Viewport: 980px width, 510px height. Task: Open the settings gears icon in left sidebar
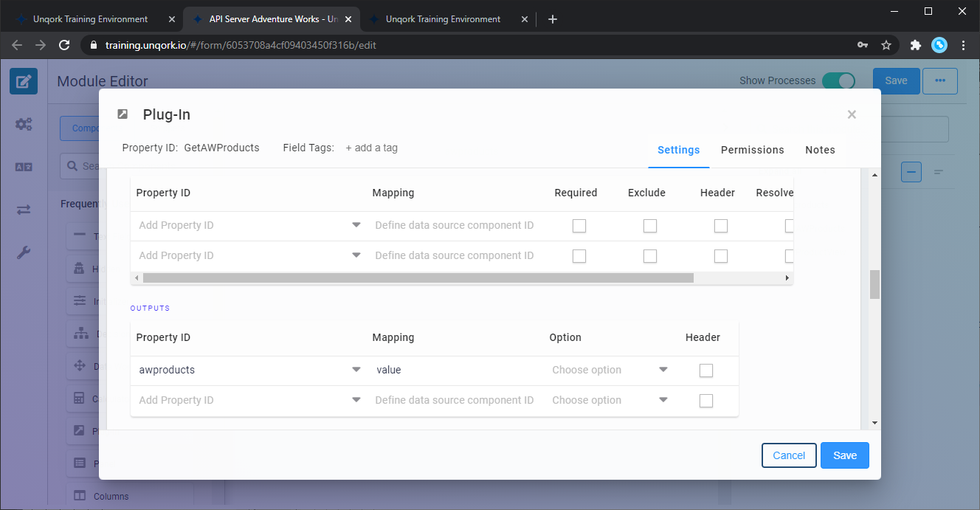tap(24, 124)
